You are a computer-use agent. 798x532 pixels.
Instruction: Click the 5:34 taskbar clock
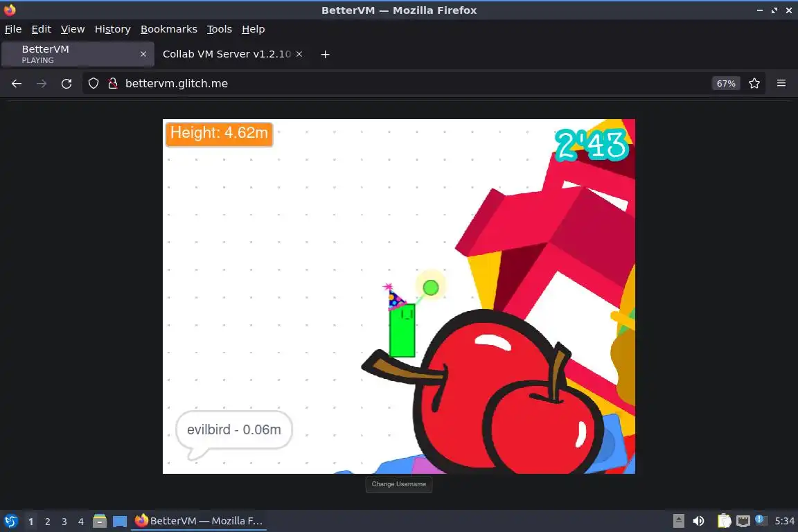(x=784, y=521)
